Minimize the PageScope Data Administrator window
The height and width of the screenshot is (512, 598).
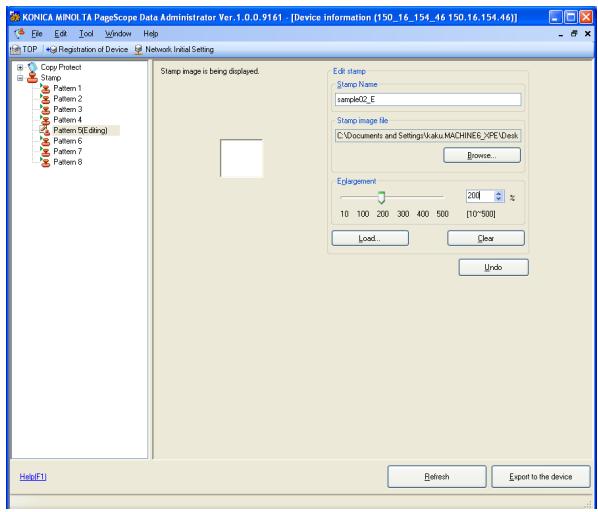[555, 17]
